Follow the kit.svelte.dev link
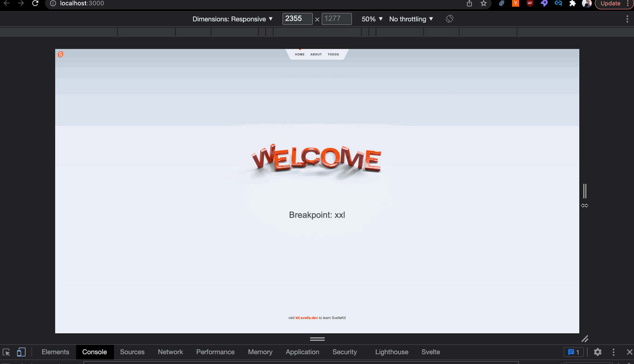The height and width of the screenshot is (364, 634). (x=307, y=318)
